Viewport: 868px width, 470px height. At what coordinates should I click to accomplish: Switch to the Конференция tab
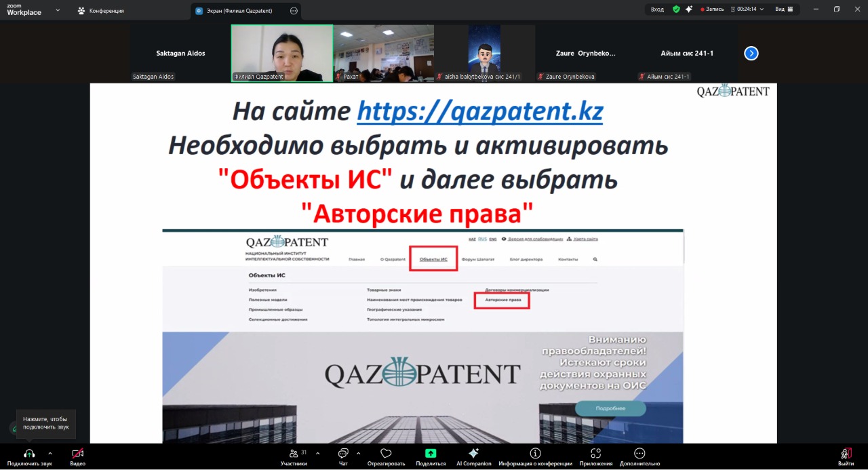[100, 11]
